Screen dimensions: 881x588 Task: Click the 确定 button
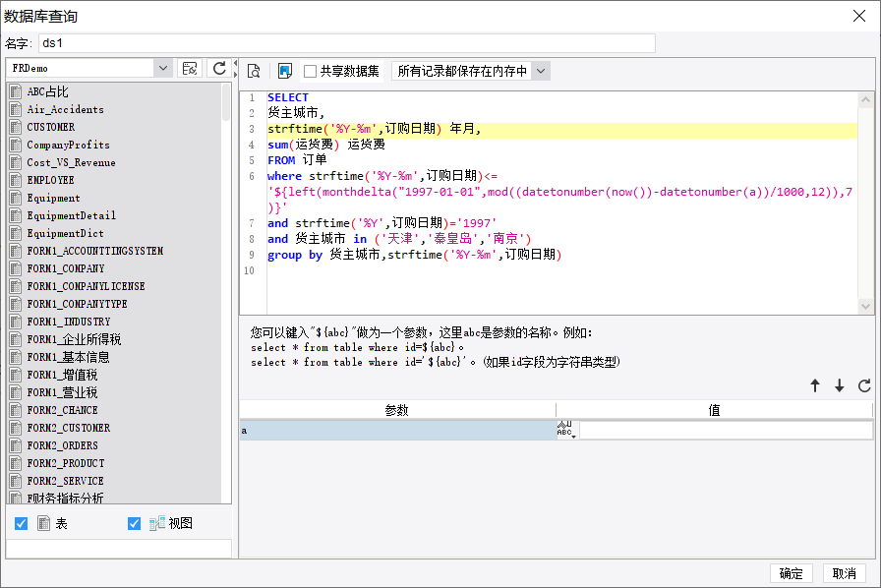(x=792, y=573)
